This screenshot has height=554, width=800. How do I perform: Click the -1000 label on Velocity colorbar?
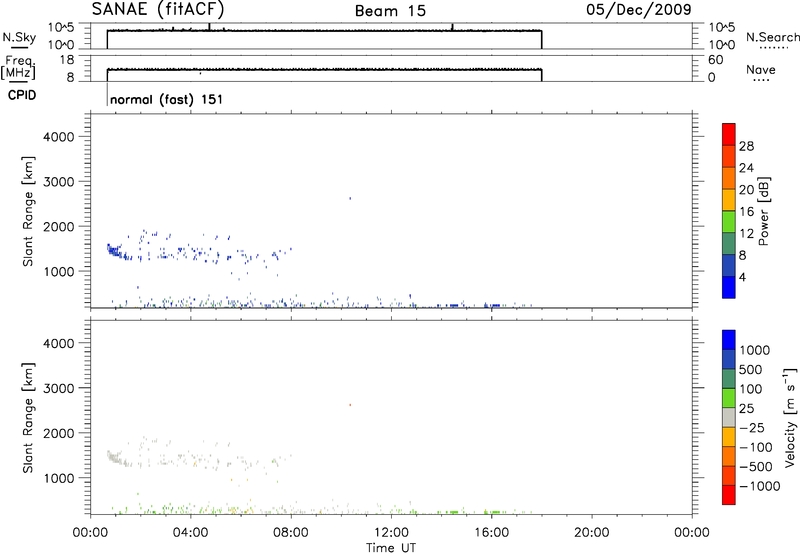pyautogui.click(x=759, y=486)
